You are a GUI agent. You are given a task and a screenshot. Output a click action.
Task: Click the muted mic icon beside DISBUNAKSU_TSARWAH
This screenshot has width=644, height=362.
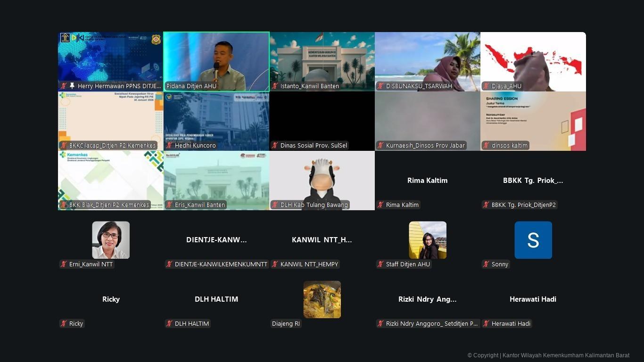tap(380, 86)
